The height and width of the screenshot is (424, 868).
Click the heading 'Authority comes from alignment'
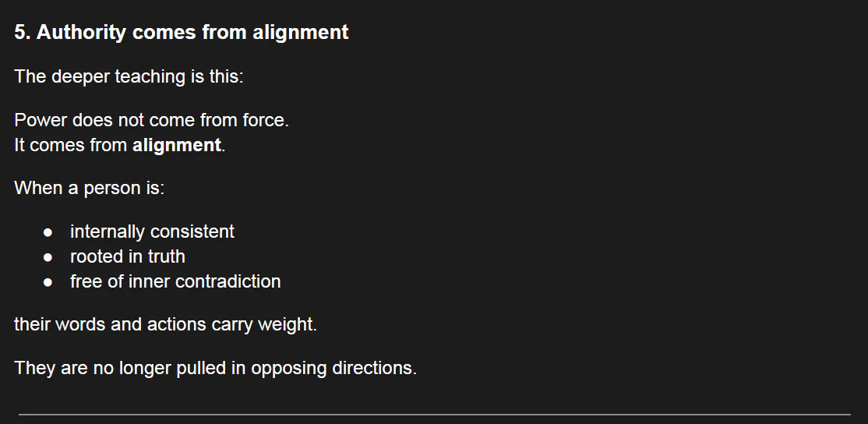192,33
